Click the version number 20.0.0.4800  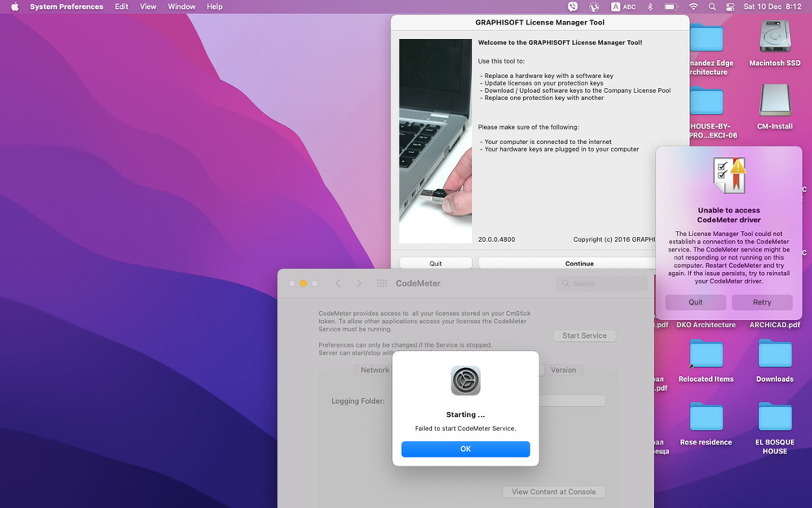click(496, 239)
